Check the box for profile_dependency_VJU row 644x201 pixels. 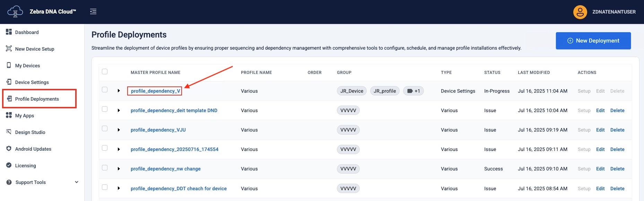105,129
